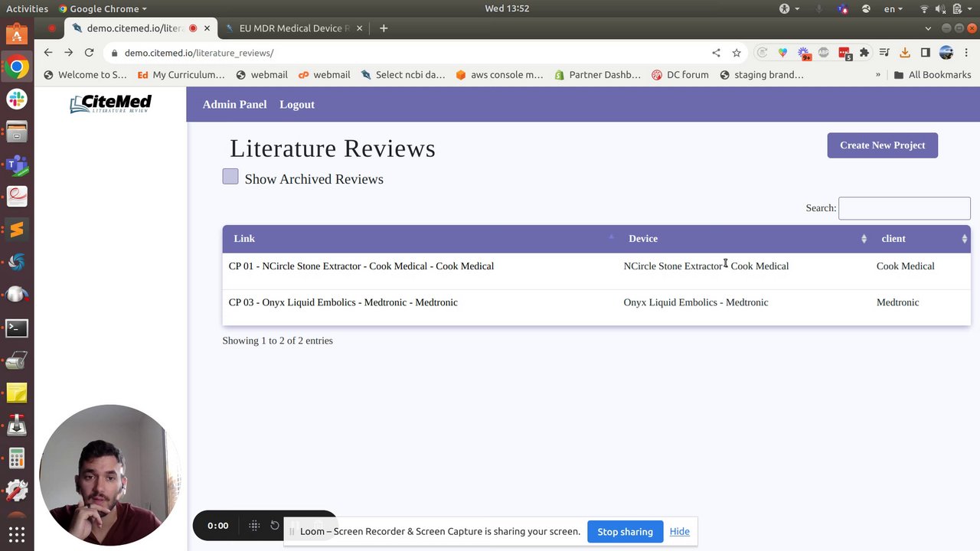Open the Admin Panel menu link

(234, 104)
